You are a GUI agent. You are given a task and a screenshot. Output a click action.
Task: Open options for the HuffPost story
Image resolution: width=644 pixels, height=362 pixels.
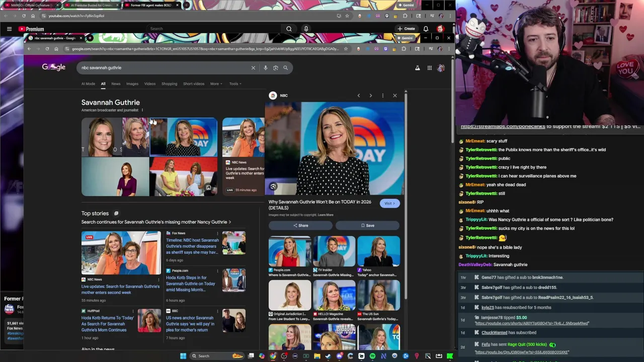click(133, 311)
